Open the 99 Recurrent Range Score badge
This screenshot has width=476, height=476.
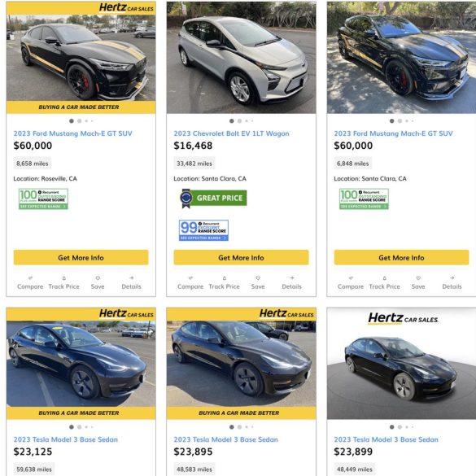(x=203, y=230)
